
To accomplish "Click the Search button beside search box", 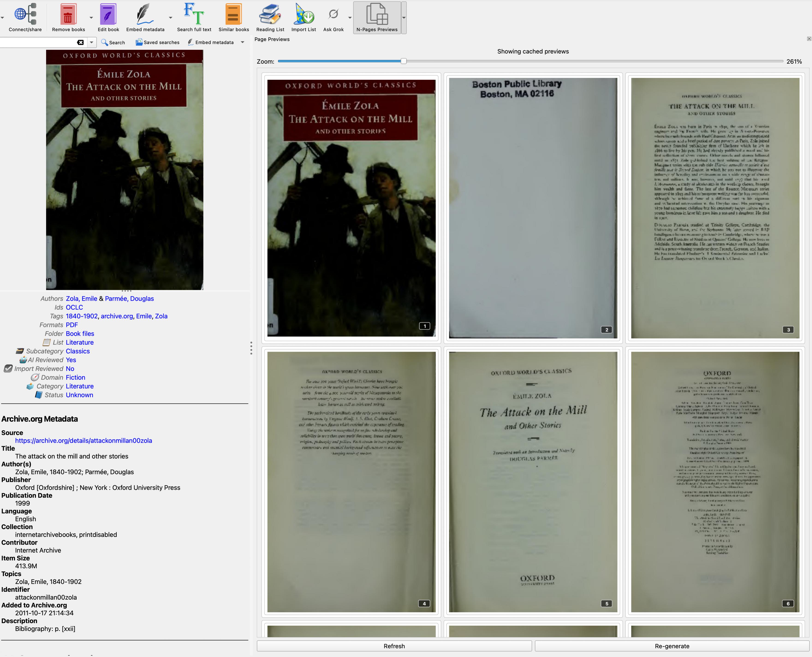I will click(113, 42).
